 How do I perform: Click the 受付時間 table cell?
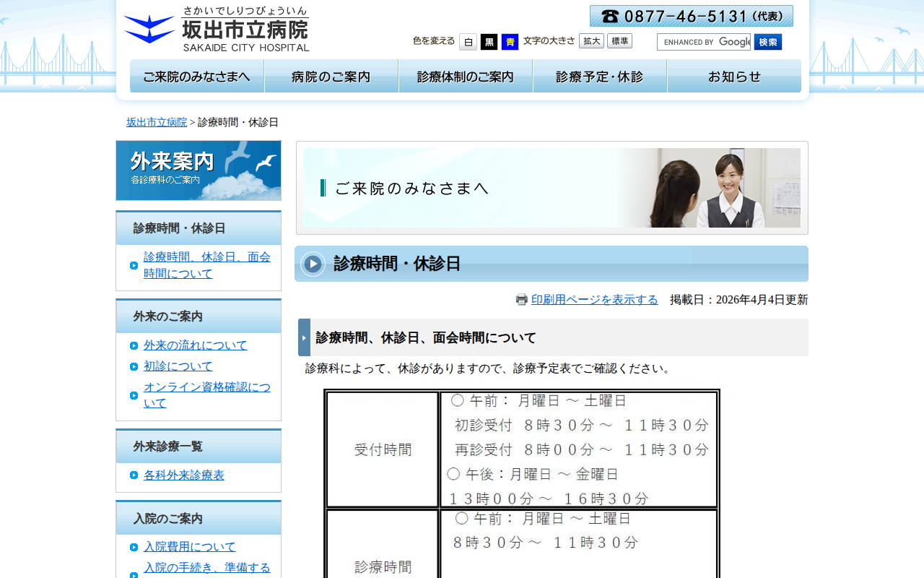pos(383,449)
